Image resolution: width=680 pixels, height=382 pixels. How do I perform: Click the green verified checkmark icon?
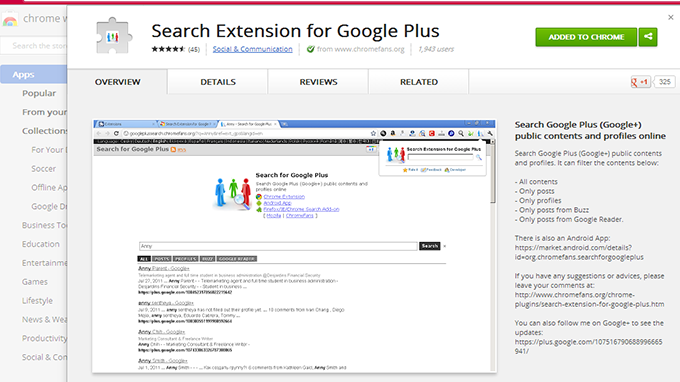coord(311,49)
